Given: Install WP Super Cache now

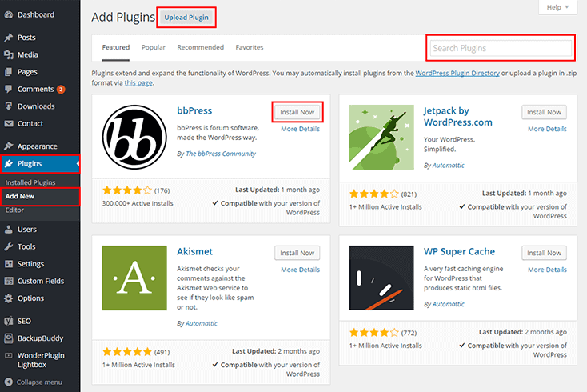Looking at the screenshot, I should coord(545,253).
